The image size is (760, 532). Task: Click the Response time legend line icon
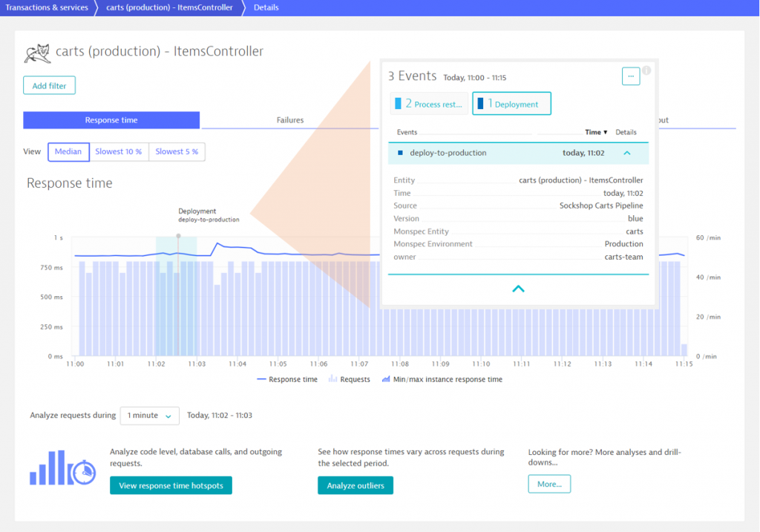261,379
